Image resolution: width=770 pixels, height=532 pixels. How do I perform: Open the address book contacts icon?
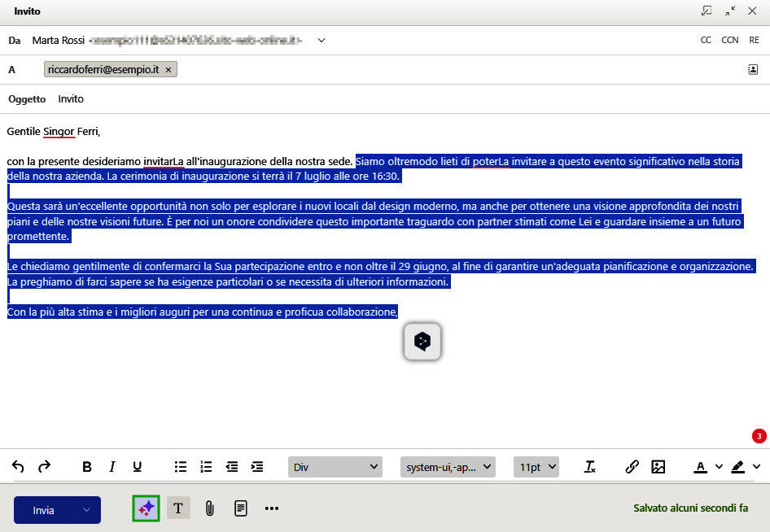click(753, 70)
